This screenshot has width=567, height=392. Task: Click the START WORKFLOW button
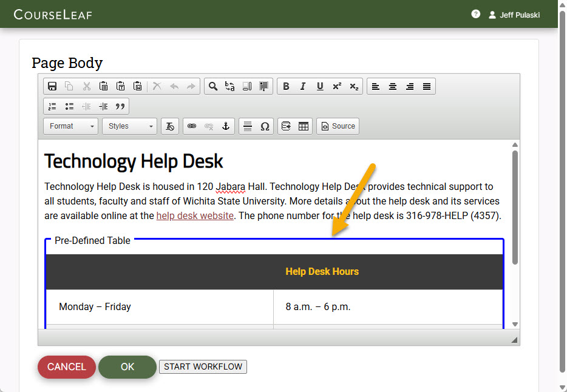(203, 367)
